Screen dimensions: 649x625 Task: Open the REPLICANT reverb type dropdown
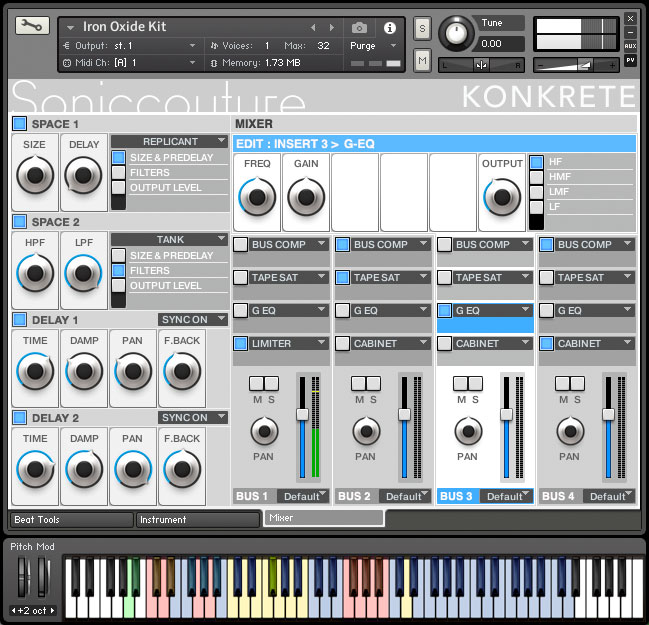[x=170, y=142]
